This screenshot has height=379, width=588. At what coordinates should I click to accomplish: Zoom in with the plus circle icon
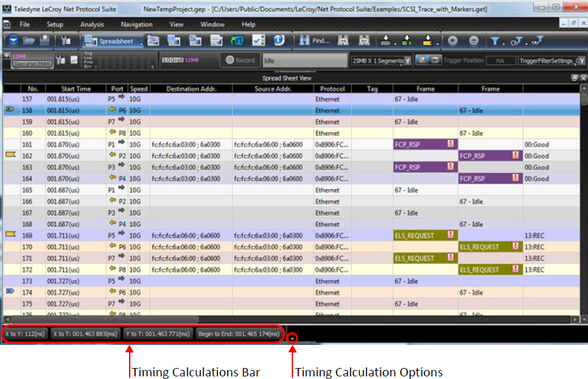coord(452,41)
